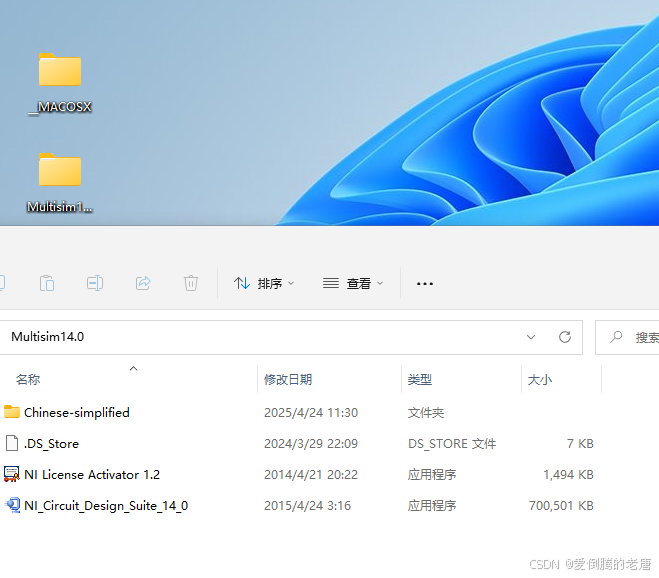Click the Delete trash icon
The height and width of the screenshot is (578, 659).
tap(191, 283)
